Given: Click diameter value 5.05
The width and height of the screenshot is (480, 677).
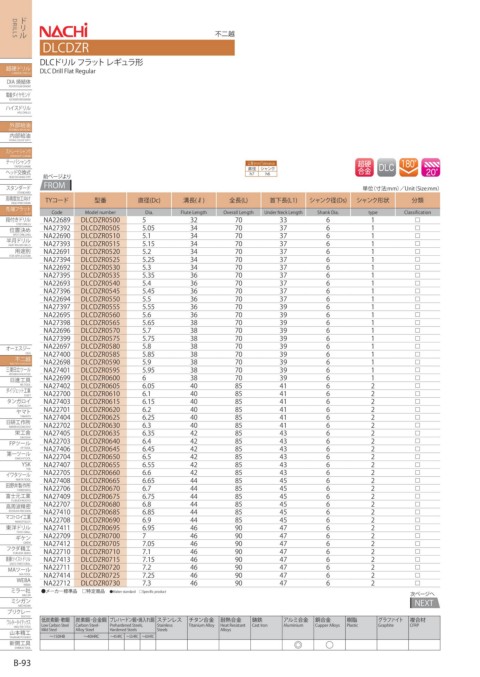Looking at the screenshot, I should 148,228.
